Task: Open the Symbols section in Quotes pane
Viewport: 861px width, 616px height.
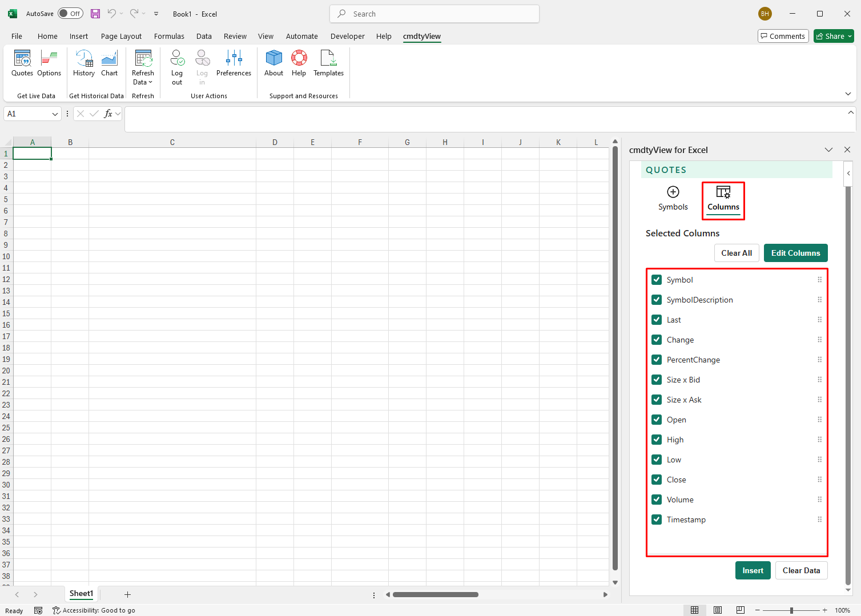Action: point(673,199)
